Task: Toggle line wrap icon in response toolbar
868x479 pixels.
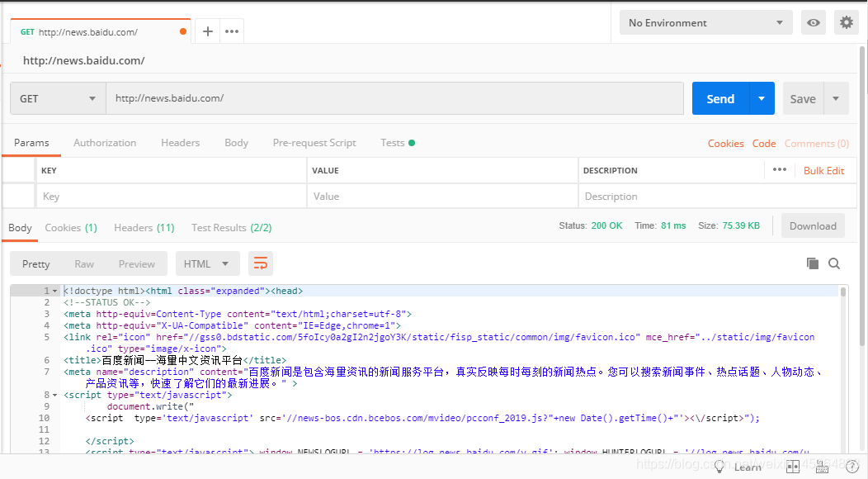Action: coord(261,263)
